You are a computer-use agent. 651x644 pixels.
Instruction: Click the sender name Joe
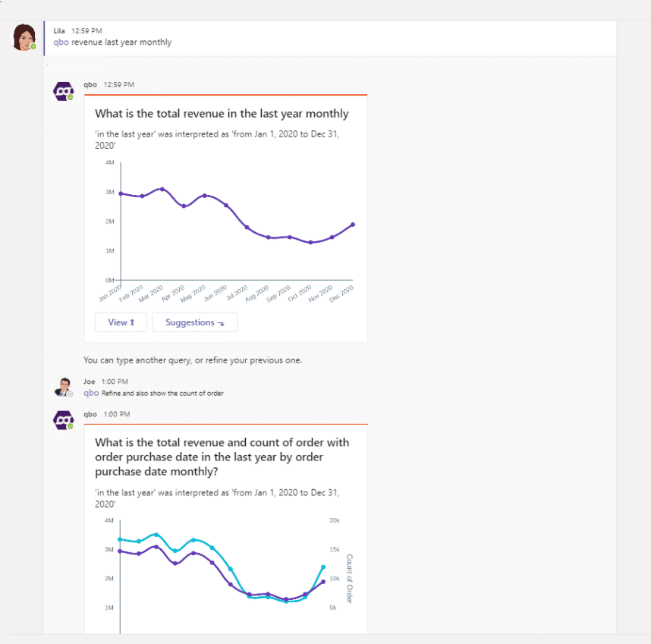click(90, 382)
